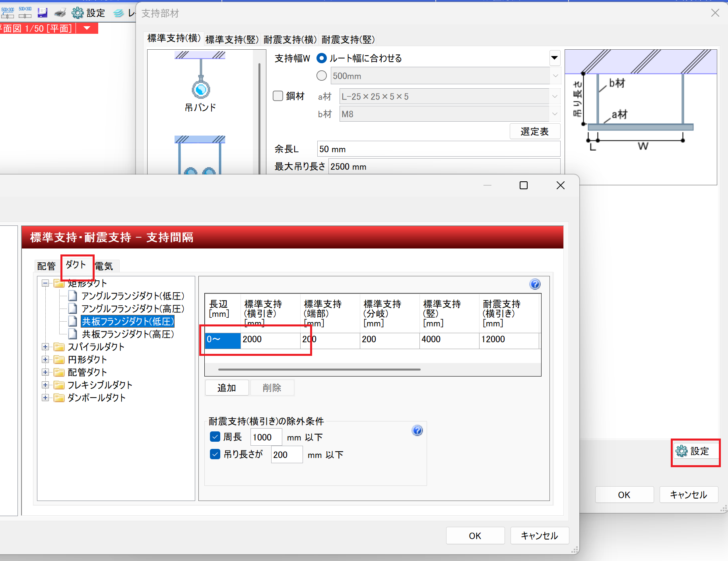
Task: Click help icon in 耐震支持 exclusion conditions group
Action: pos(417,430)
